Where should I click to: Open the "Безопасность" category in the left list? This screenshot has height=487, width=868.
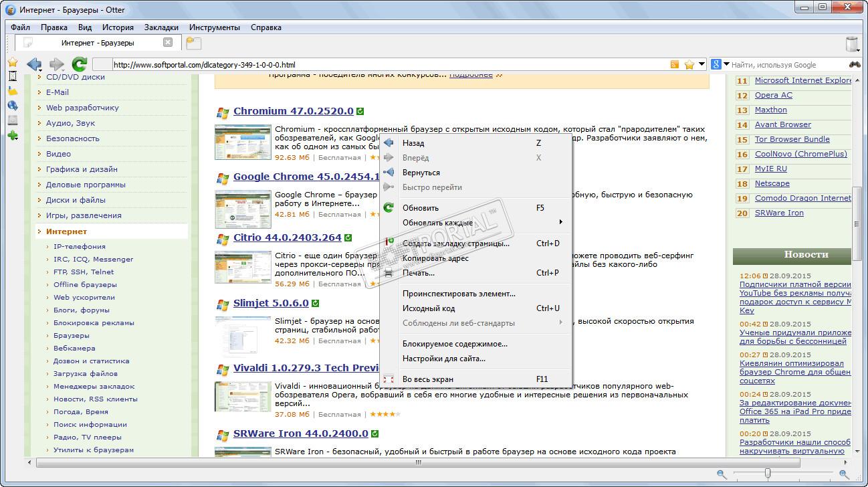point(72,138)
